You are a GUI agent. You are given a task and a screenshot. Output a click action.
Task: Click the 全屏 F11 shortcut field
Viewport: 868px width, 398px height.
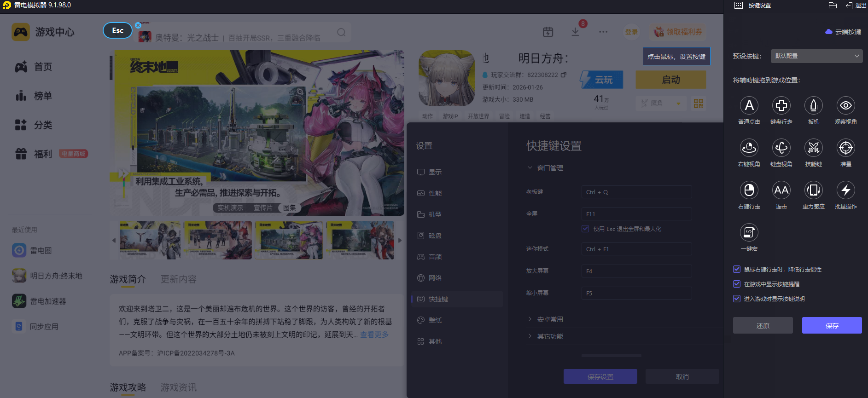tap(636, 214)
